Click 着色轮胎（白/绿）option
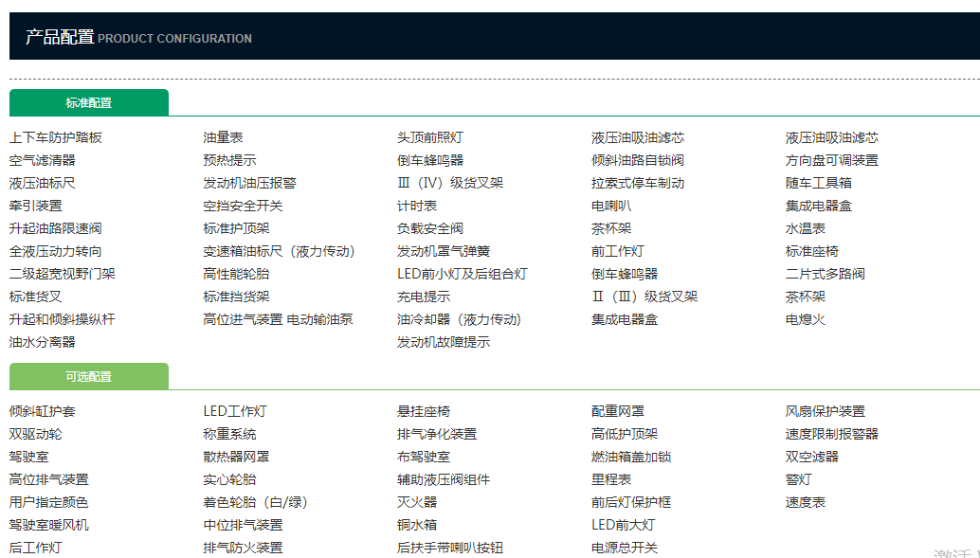 pyautogui.click(x=256, y=502)
